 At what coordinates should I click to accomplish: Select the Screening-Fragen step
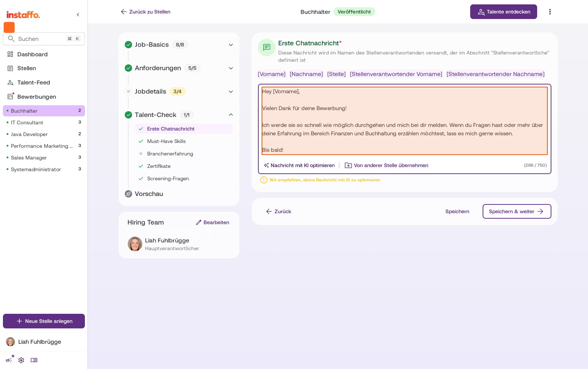click(184, 178)
